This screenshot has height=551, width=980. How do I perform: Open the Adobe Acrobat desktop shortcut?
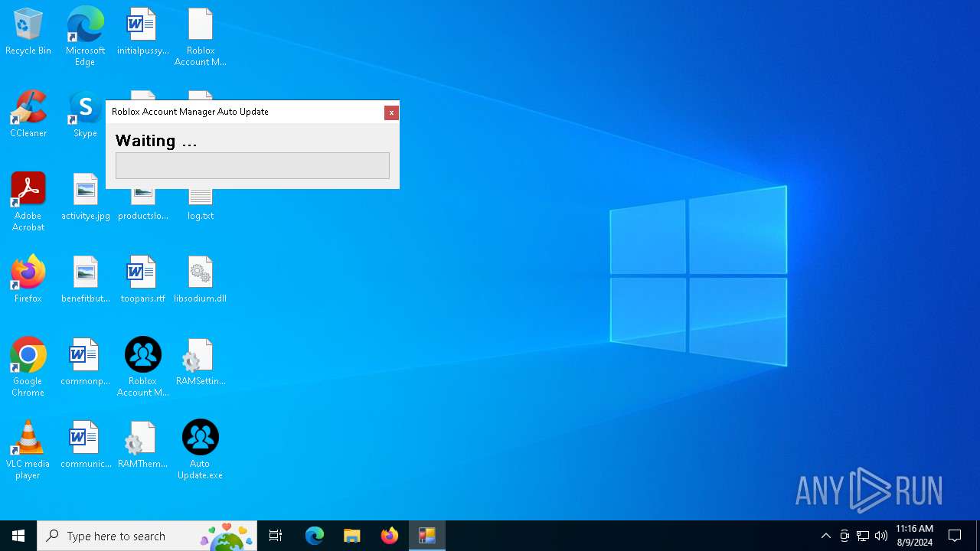(x=28, y=202)
